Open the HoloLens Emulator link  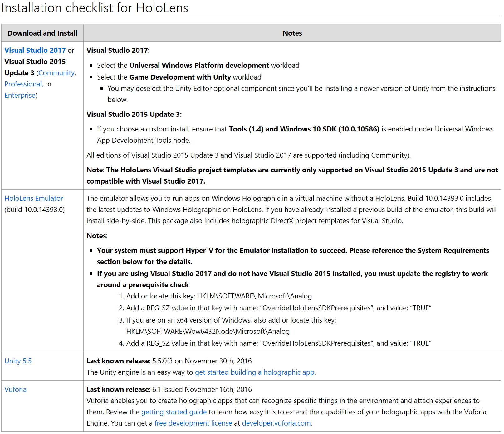34,198
